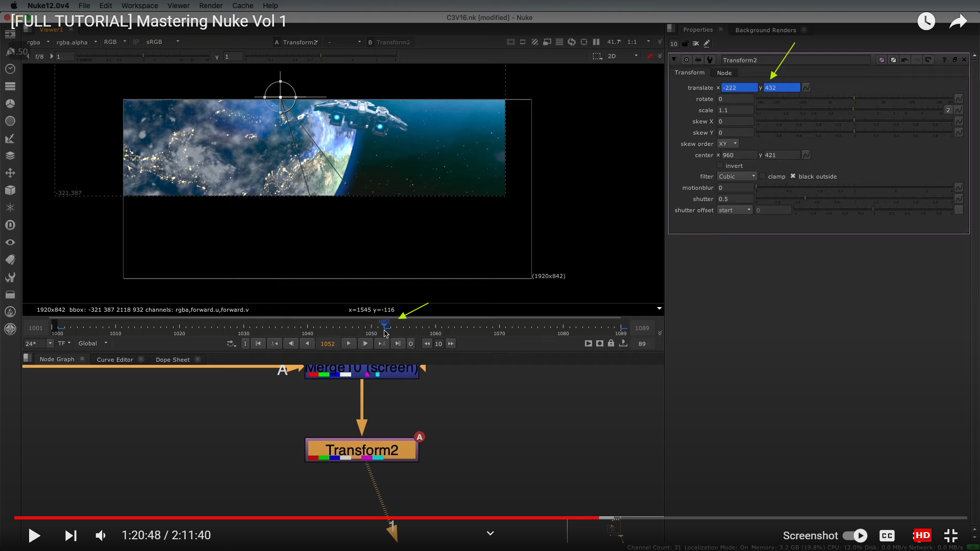The image size is (980, 551).
Task: Play the YouTube video
Action: point(34,536)
